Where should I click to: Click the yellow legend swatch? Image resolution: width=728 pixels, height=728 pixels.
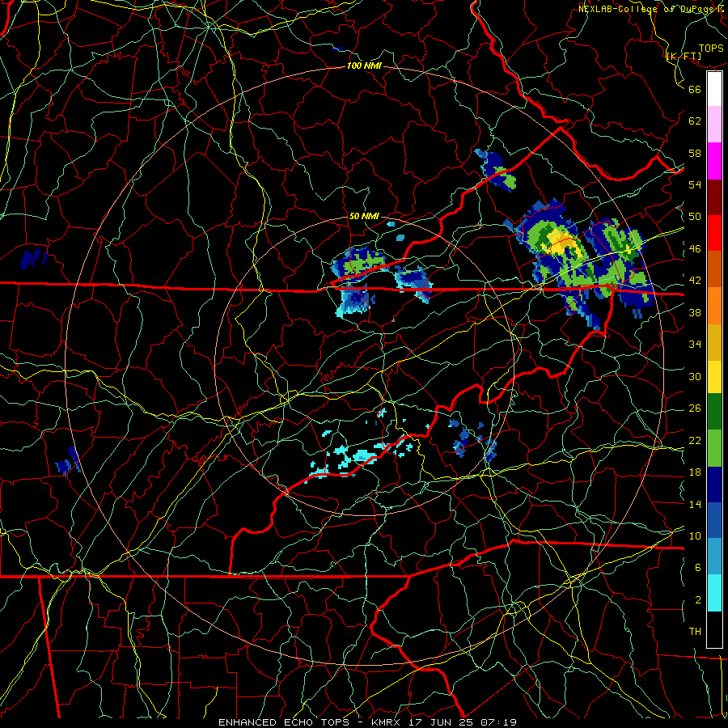(x=714, y=377)
